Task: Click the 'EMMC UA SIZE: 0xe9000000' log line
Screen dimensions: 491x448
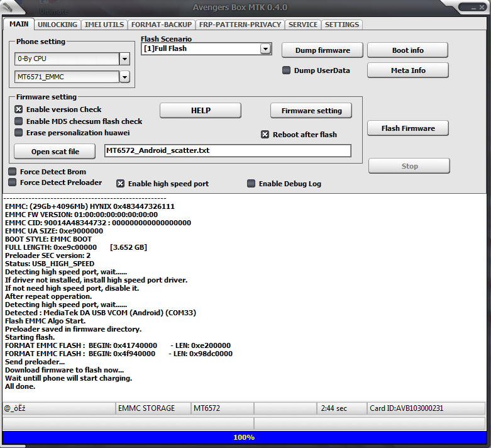Action: coord(54,231)
